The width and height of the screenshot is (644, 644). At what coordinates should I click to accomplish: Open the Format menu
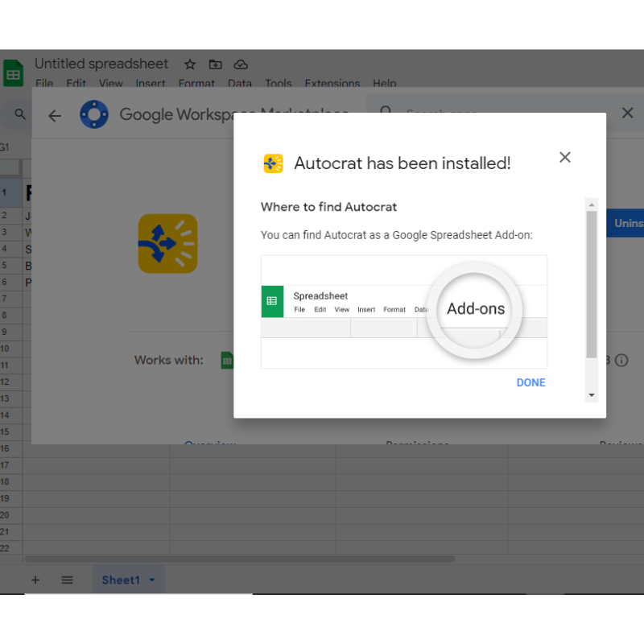click(196, 83)
